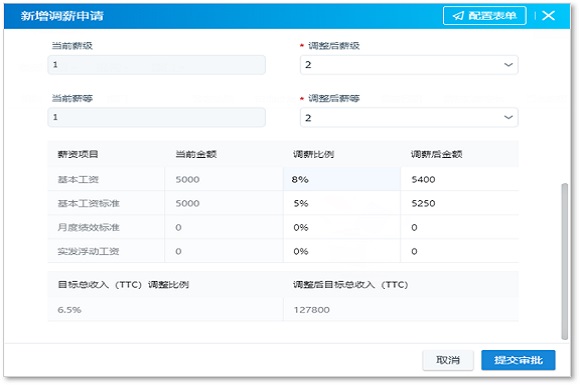Image resolution: width=580 pixels, height=385 pixels.
Task: Click the 提交审批 button
Action: (x=518, y=360)
